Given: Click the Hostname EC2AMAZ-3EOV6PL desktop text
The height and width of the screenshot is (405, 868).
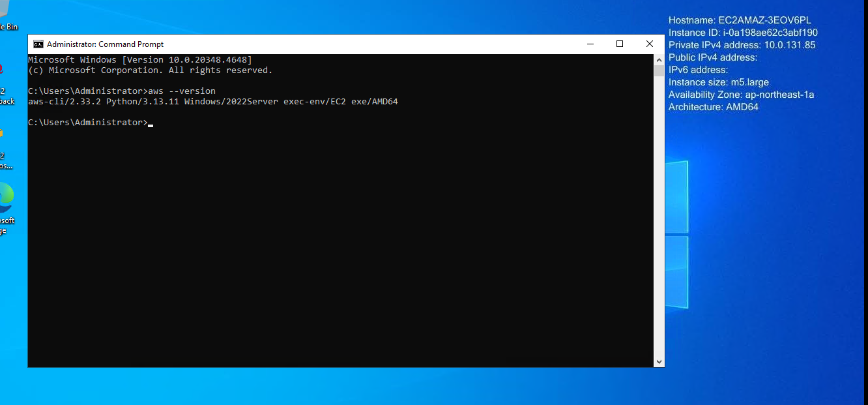Looking at the screenshot, I should click(740, 20).
